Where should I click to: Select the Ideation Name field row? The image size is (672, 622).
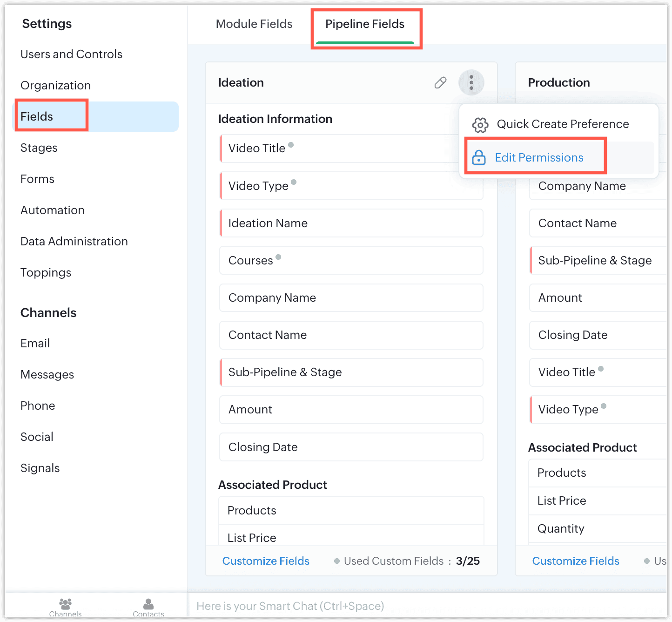coord(351,223)
